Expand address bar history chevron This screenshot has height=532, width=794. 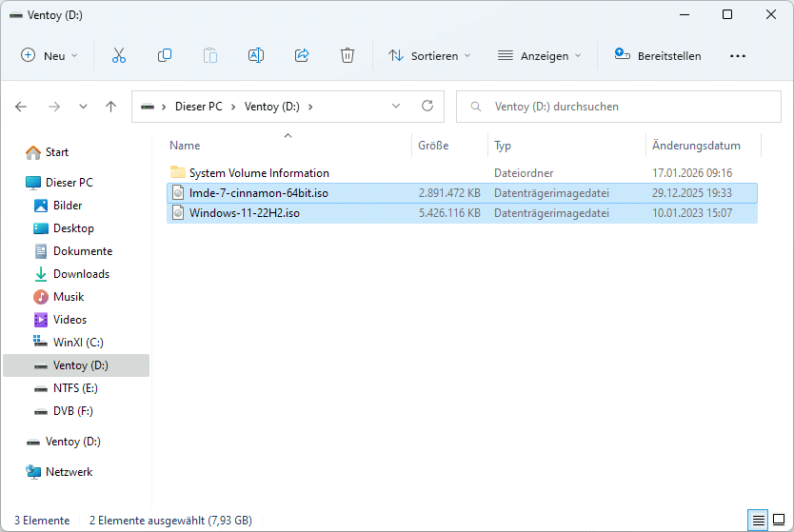[x=396, y=107]
